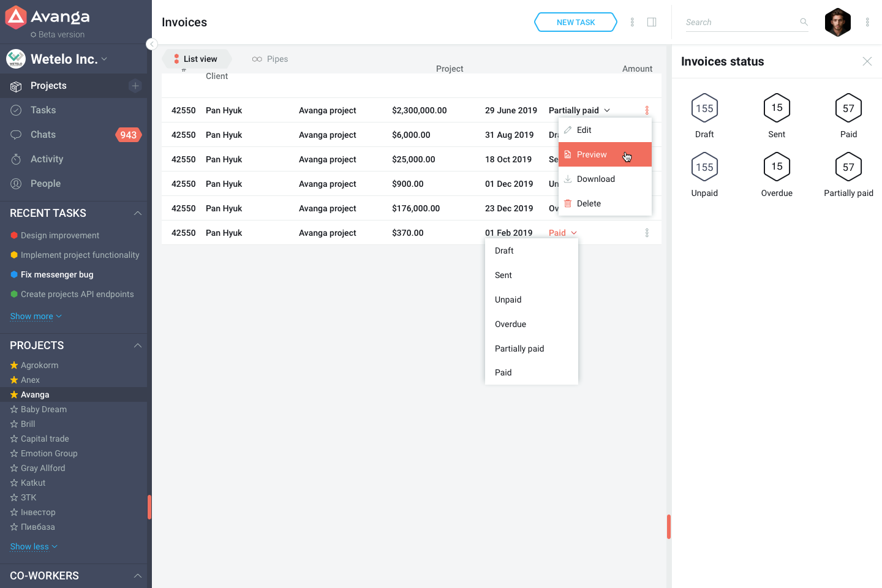This screenshot has height=588, width=882.
Task: Filter by Partially paid status hexagon
Action: point(848,167)
